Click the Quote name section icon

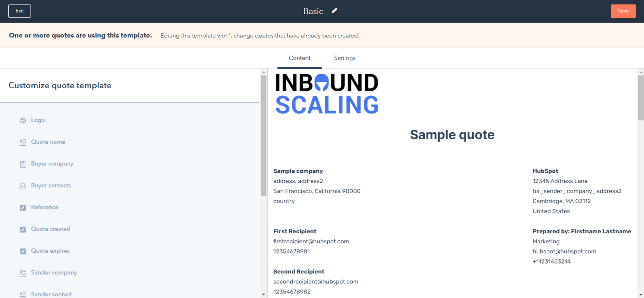[23, 142]
